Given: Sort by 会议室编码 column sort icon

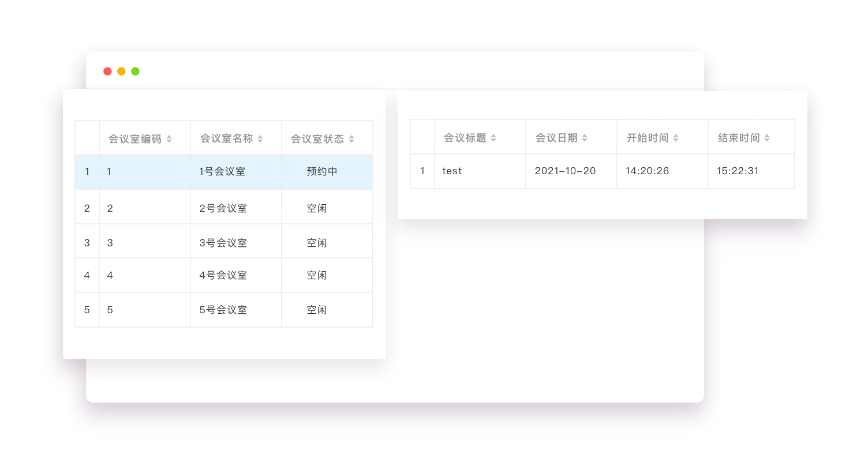Looking at the screenshot, I should (169, 139).
